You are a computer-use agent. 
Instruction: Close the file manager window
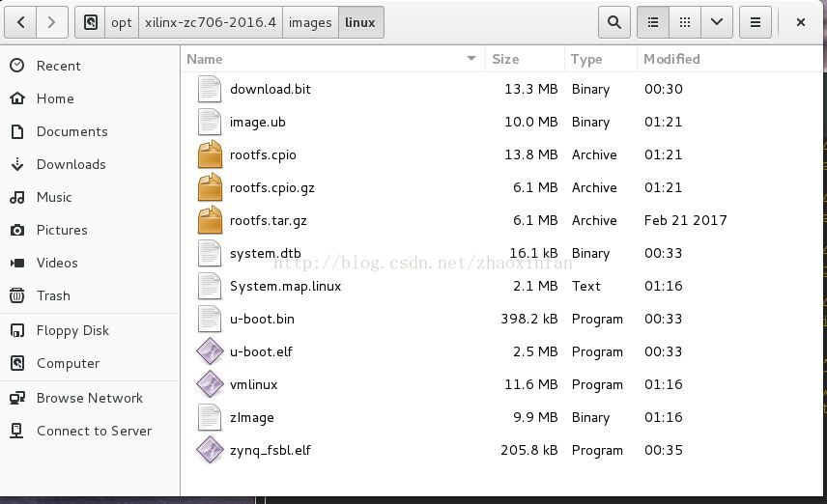pyautogui.click(x=801, y=22)
